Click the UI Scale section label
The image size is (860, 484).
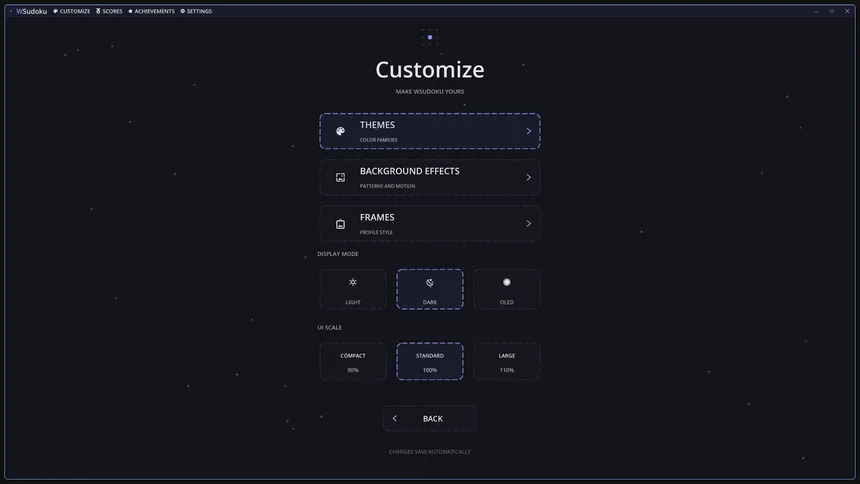click(329, 328)
